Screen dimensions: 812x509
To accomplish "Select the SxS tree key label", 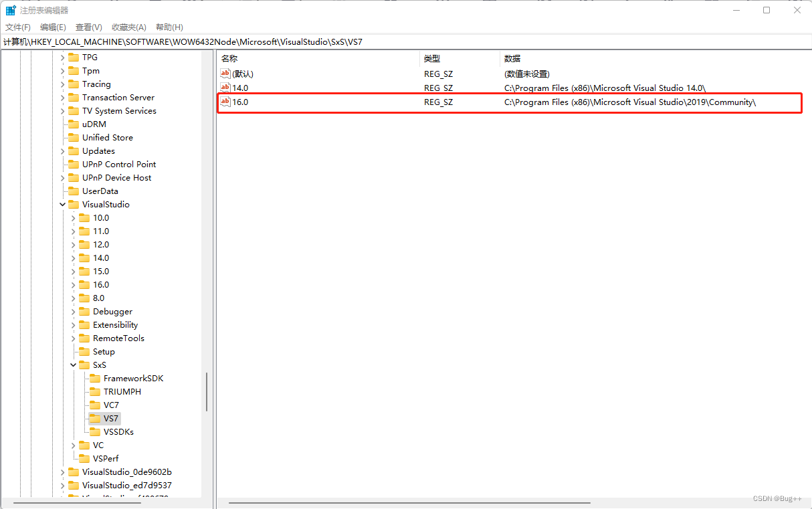I will pyautogui.click(x=100, y=365).
